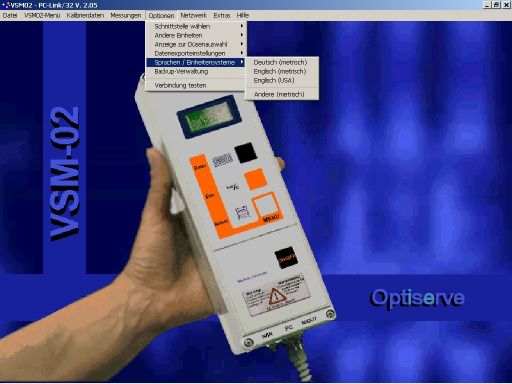Open the Extras menu
The image size is (512, 384).
(x=222, y=15)
